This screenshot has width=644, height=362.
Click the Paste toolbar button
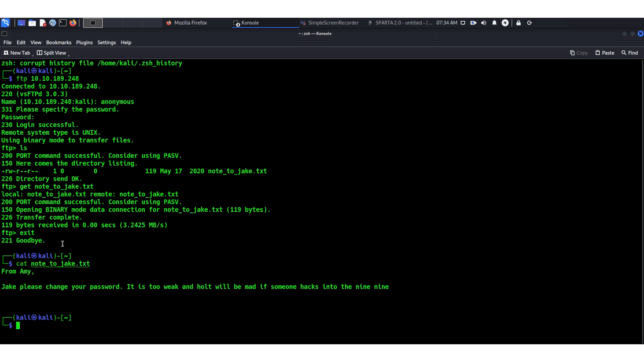(605, 53)
